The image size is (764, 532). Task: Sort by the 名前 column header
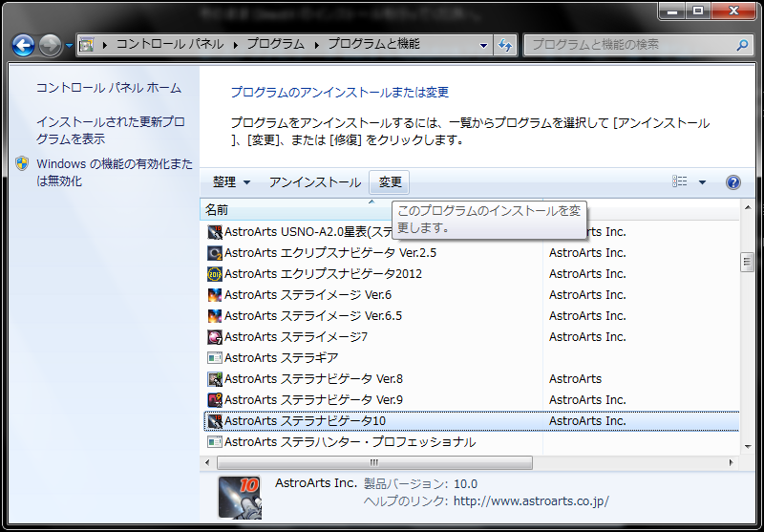point(296,210)
